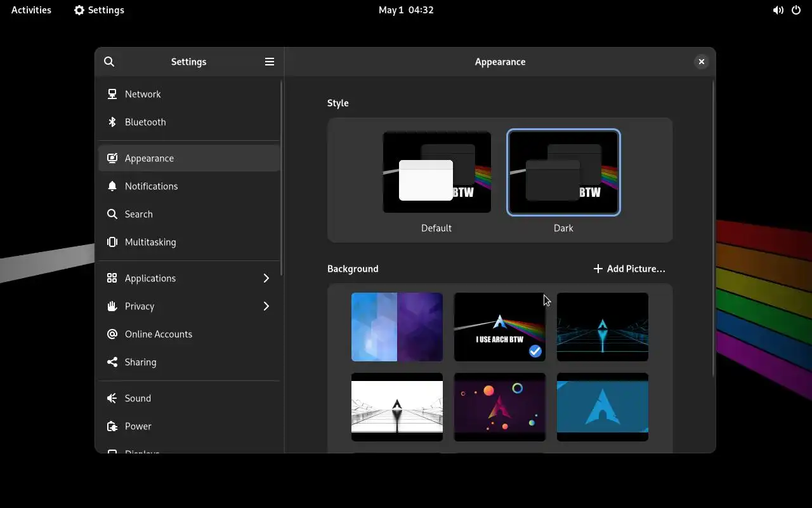Click Add Picture… button
The image size is (812, 508).
click(629, 269)
